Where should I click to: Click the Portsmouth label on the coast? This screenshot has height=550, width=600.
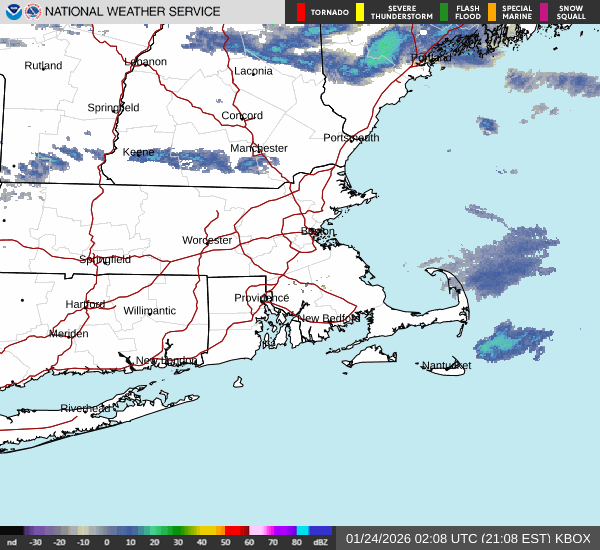coord(351,137)
